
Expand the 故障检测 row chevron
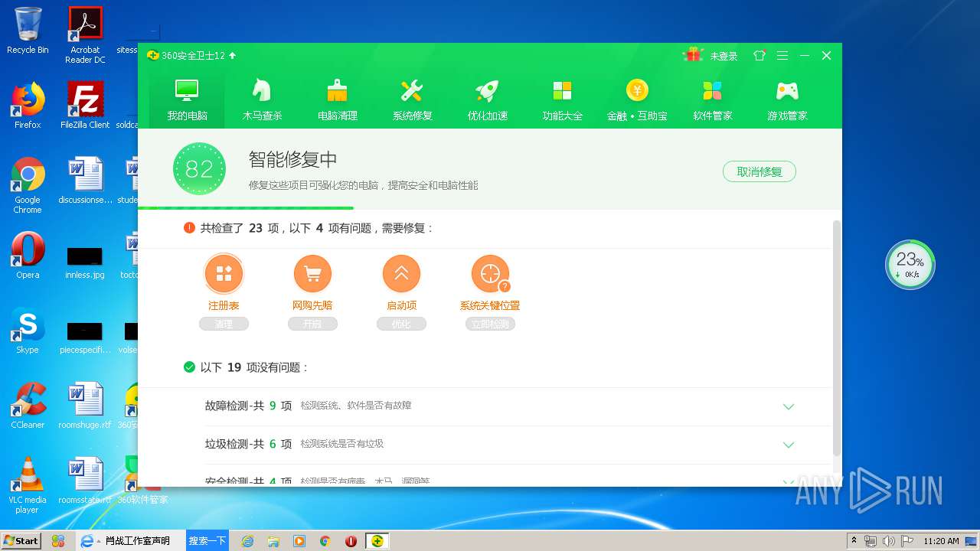(789, 406)
